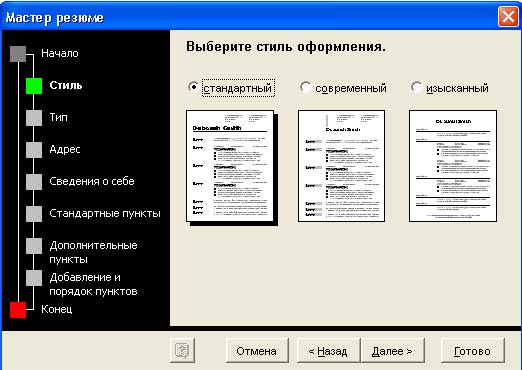This screenshot has height=370, width=522.
Task: Click the heading Выберите стиль оформления
Action: (x=286, y=47)
